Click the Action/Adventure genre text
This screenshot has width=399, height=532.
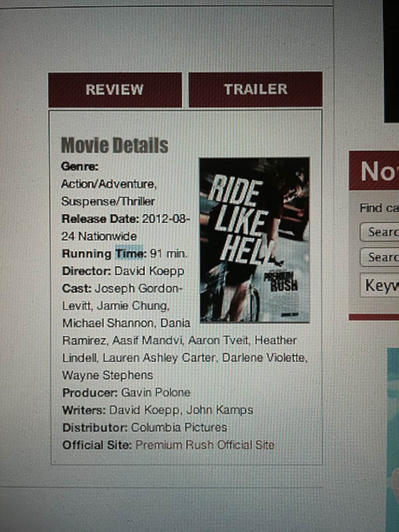coord(109,184)
